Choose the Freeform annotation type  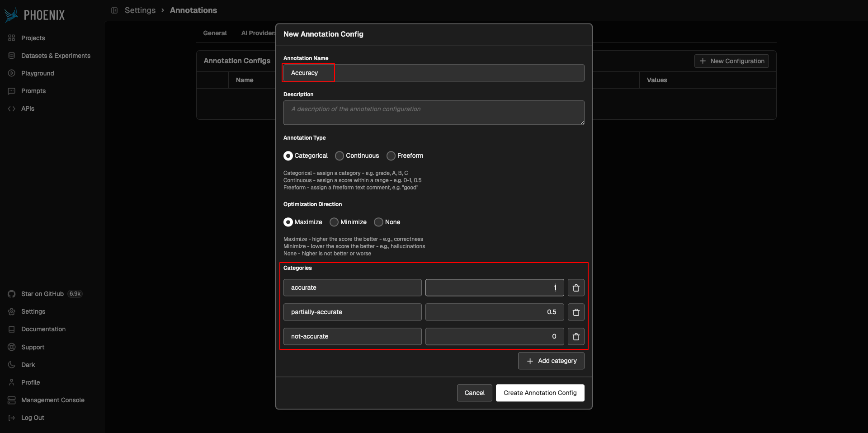pos(391,156)
